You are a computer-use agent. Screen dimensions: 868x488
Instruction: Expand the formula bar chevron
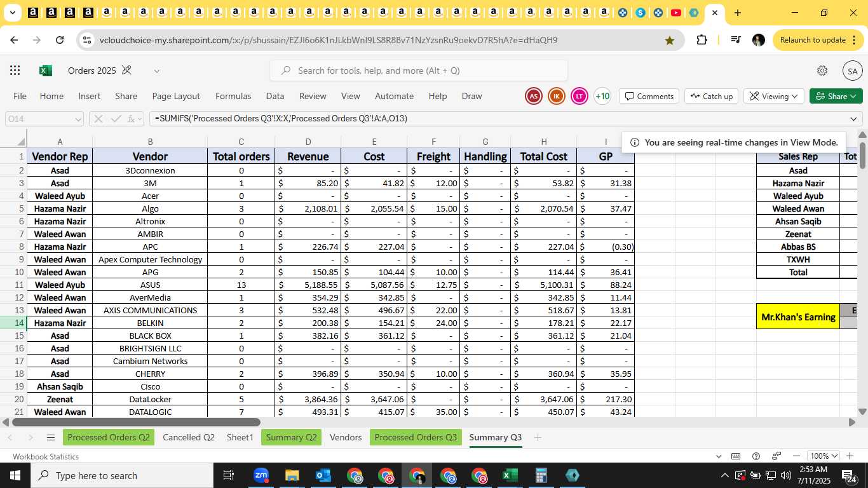[853, 119]
